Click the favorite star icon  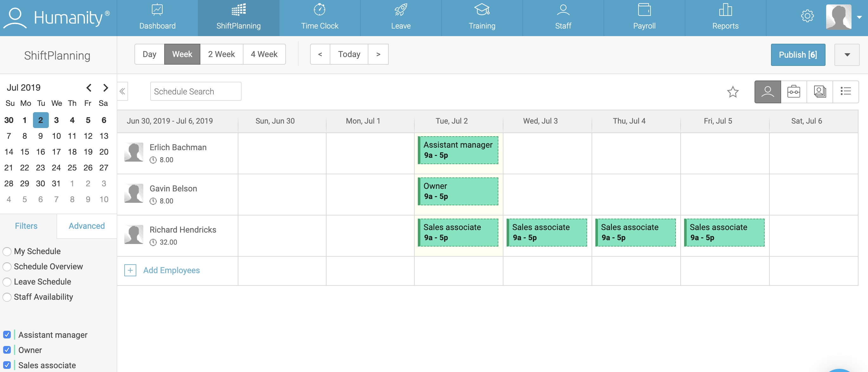tap(733, 92)
